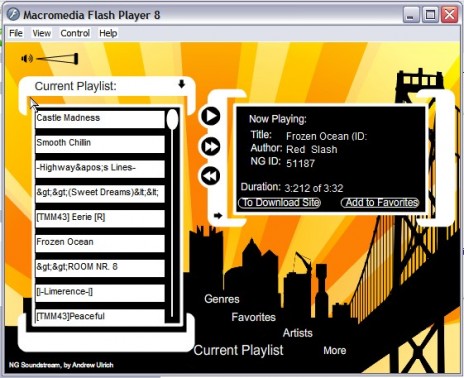Viewport: 464px width, 378px height.
Task: Click the playlist scrollbar thumb
Action: coord(172,119)
